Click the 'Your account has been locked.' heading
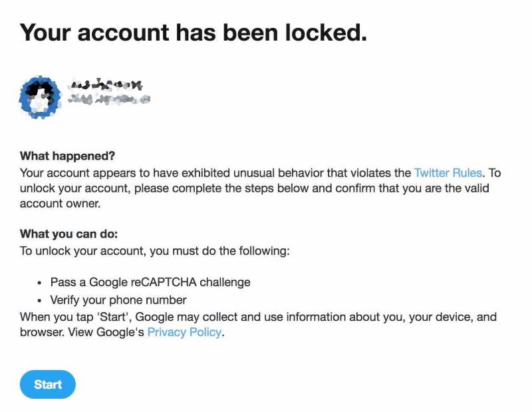The width and height of the screenshot is (532, 412). (x=194, y=33)
